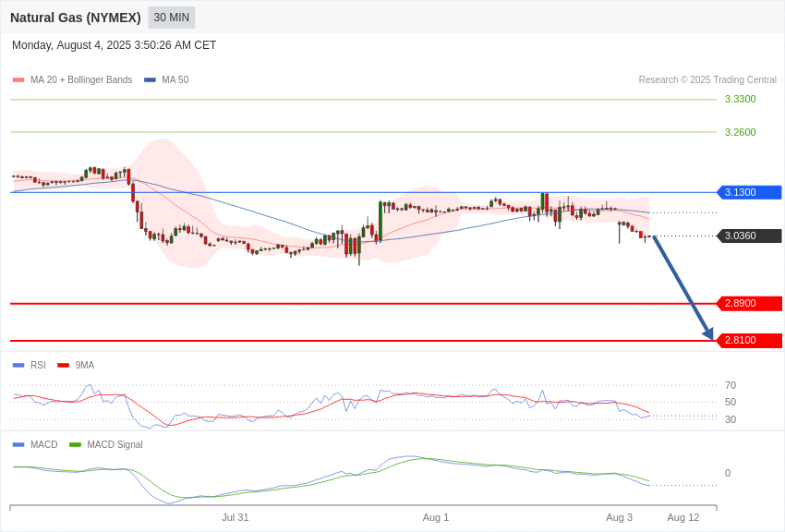Click the Research © 2025 Trading Central credit
785x532 pixels.
point(707,80)
